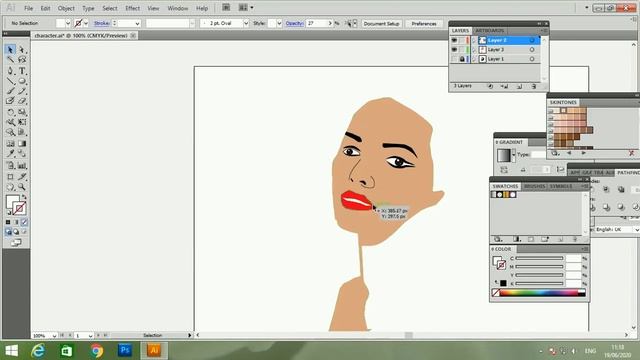Viewport: 640px width, 360px height.
Task: Select the Pencil tool
Action: pyautogui.click(x=22, y=91)
